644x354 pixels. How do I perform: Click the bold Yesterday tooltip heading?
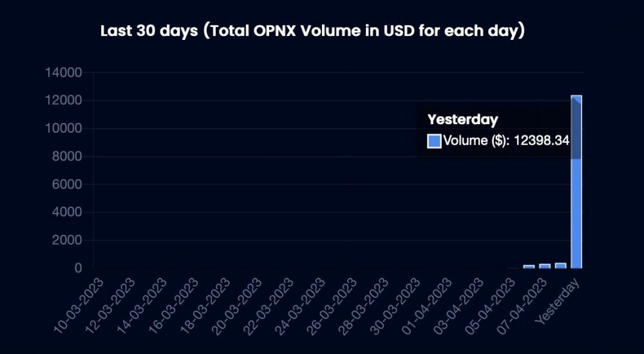click(462, 120)
